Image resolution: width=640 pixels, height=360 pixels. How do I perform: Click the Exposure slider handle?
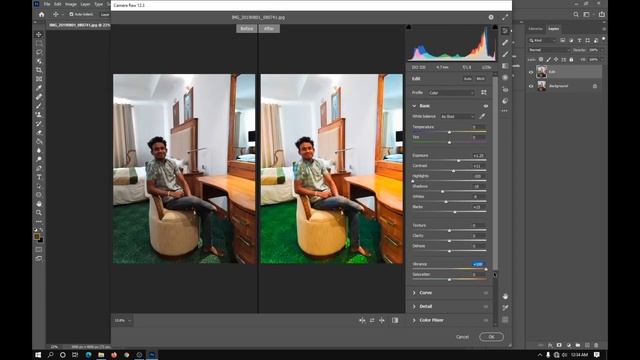click(x=459, y=161)
